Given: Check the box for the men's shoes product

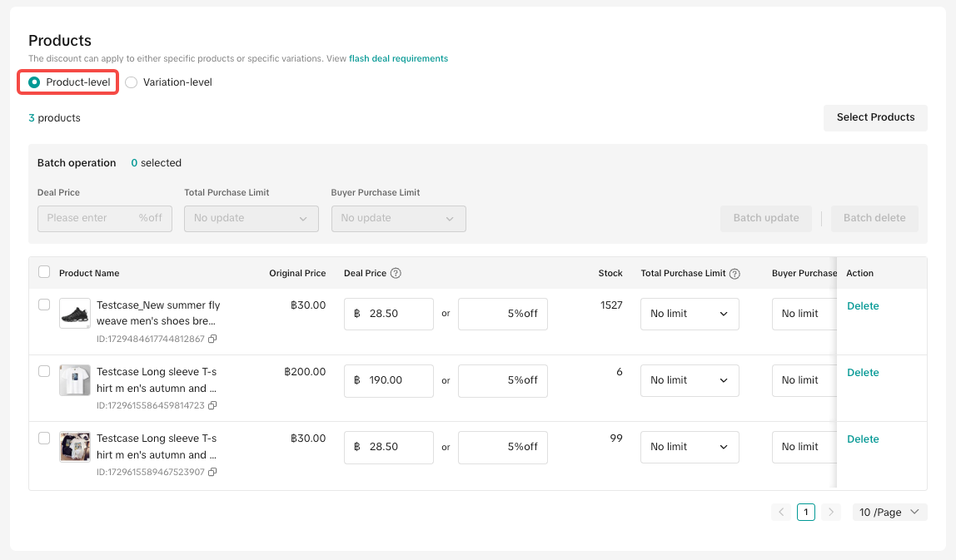Looking at the screenshot, I should click(x=44, y=305).
